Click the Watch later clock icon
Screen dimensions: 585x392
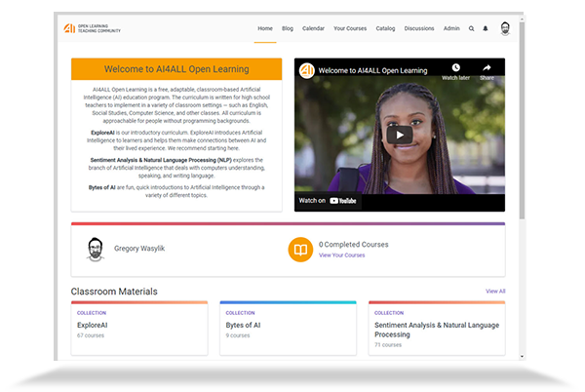click(x=456, y=67)
